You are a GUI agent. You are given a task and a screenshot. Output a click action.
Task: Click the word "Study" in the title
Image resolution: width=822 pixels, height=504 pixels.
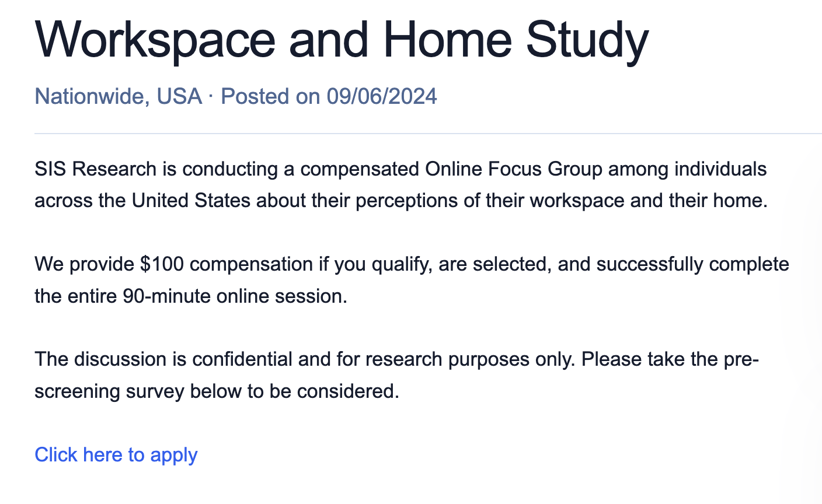pos(587,39)
